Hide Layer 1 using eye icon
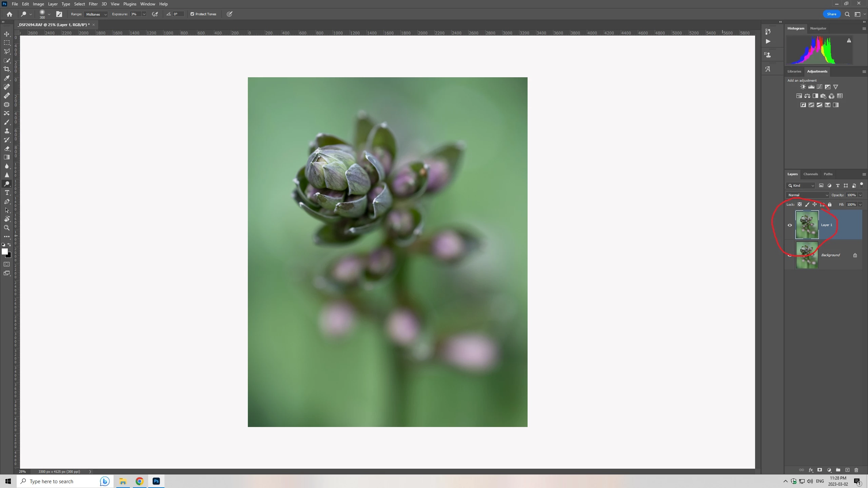 tap(790, 225)
